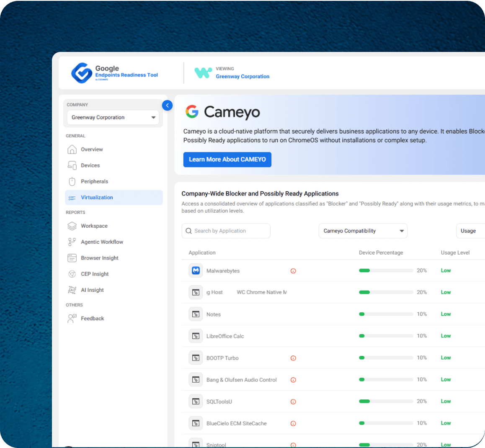Click Greenway Corporation link under VIEWING

[242, 76]
